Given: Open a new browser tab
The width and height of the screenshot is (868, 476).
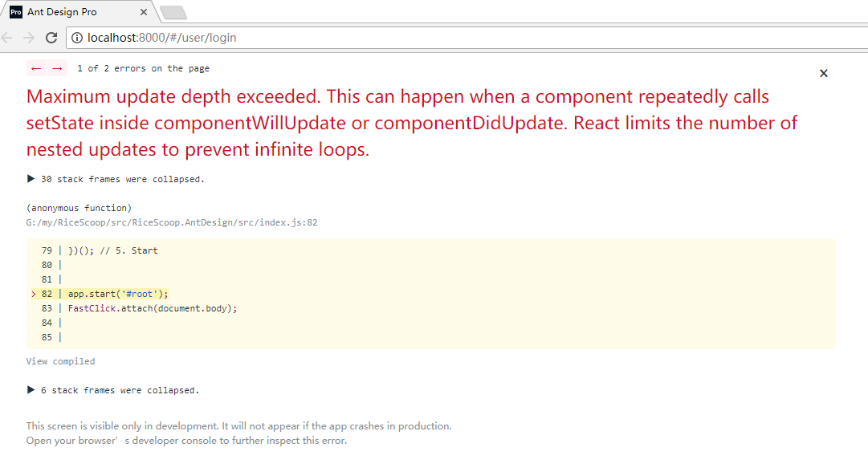Looking at the screenshot, I should (173, 12).
